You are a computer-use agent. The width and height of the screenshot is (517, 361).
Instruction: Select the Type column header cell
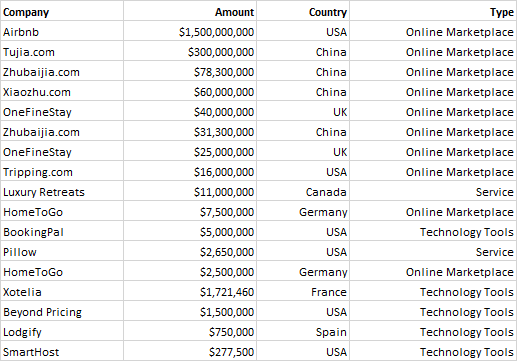433,11
